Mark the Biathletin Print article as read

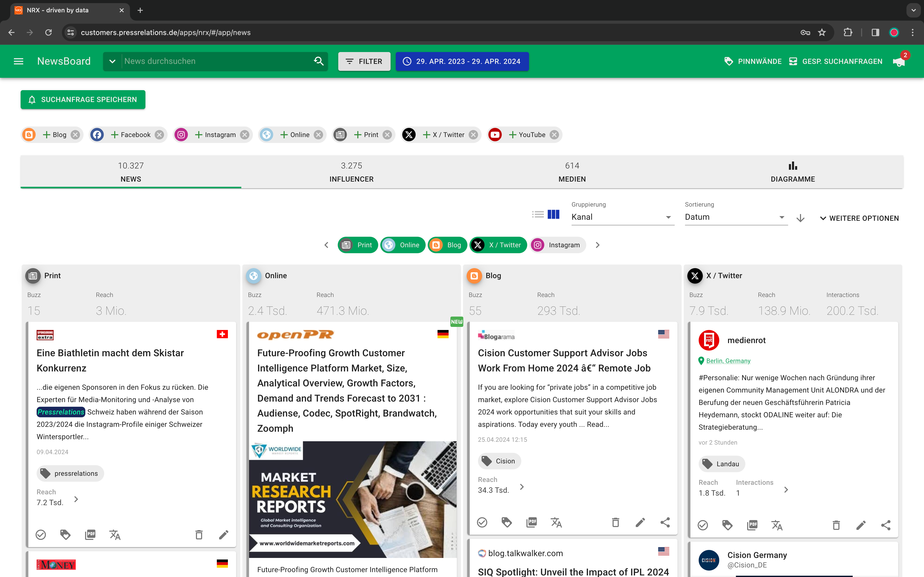point(41,535)
